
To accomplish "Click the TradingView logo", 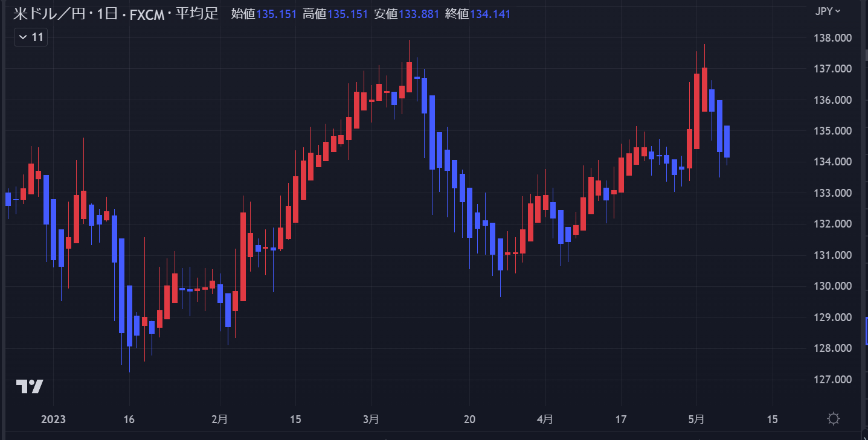I will 30,386.
